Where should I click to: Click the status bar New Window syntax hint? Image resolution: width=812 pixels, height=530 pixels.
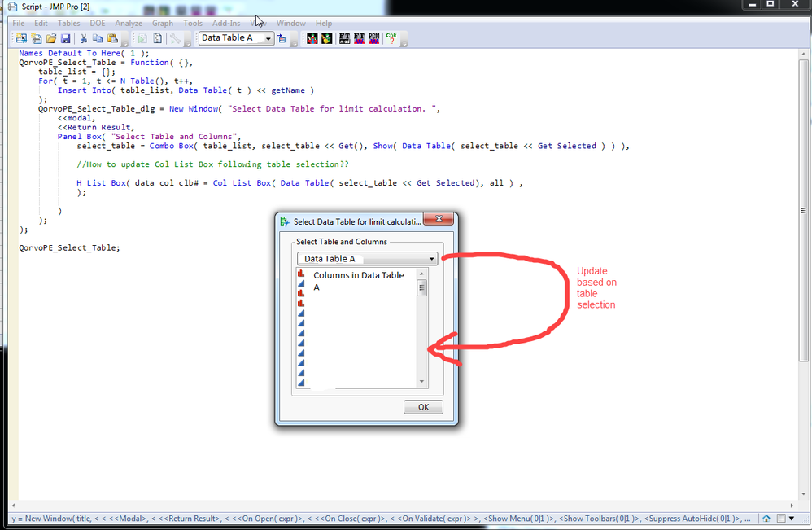click(381, 518)
